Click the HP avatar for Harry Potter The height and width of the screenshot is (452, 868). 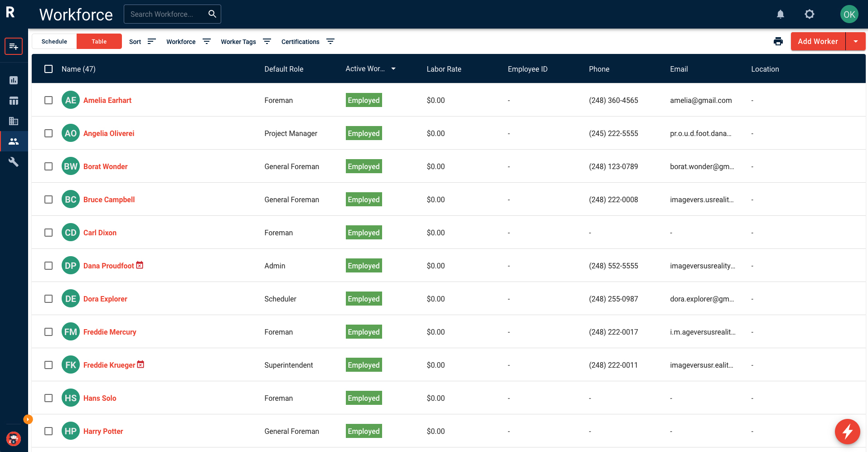click(x=71, y=431)
